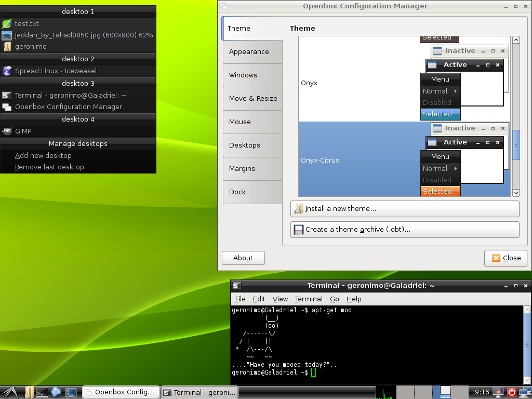Image resolution: width=532 pixels, height=399 pixels.
Task: Click the theme list scrollbar thumb
Action: [516, 145]
